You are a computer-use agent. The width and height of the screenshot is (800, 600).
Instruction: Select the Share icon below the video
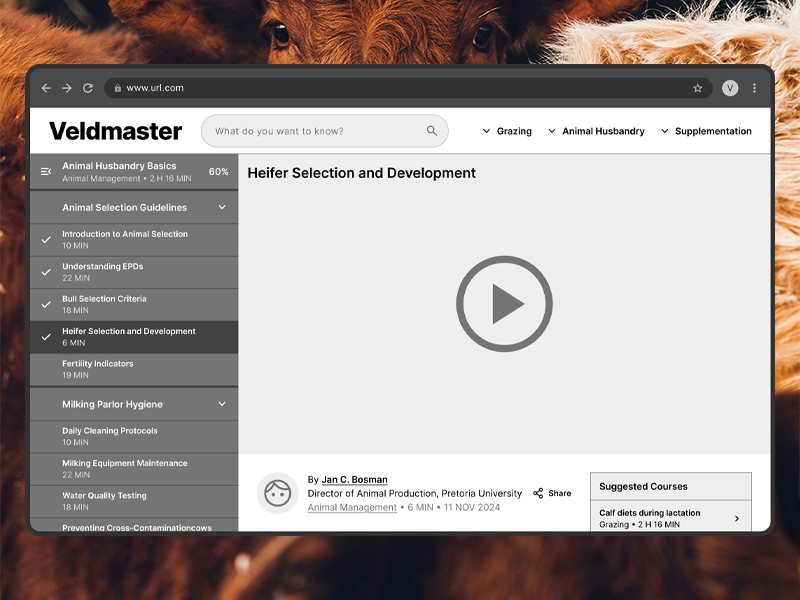[x=537, y=492]
